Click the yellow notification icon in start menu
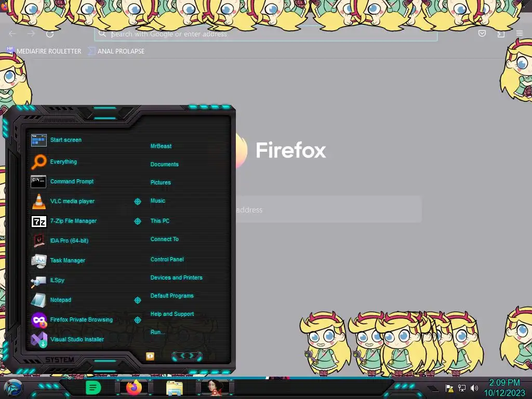Image resolution: width=532 pixels, height=399 pixels. coord(150,356)
